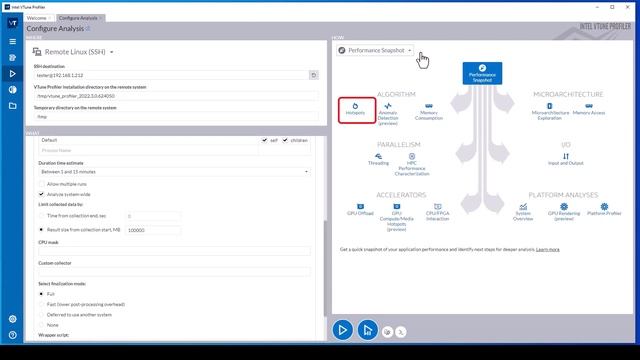The width and height of the screenshot is (640, 360).
Task: Click the Custom collector input field
Action: pyautogui.click(x=174, y=272)
